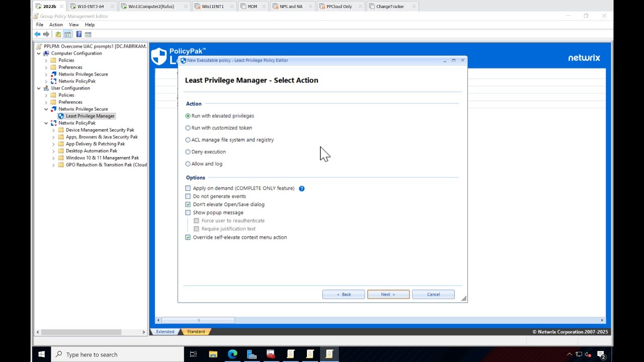
Task: Click the Next button in wizard
Action: [x=388, y=295]
